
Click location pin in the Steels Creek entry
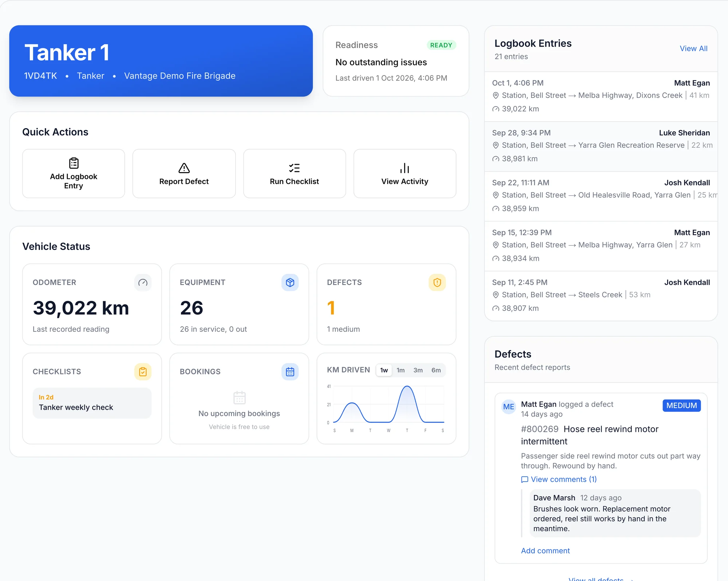point(495,295)
